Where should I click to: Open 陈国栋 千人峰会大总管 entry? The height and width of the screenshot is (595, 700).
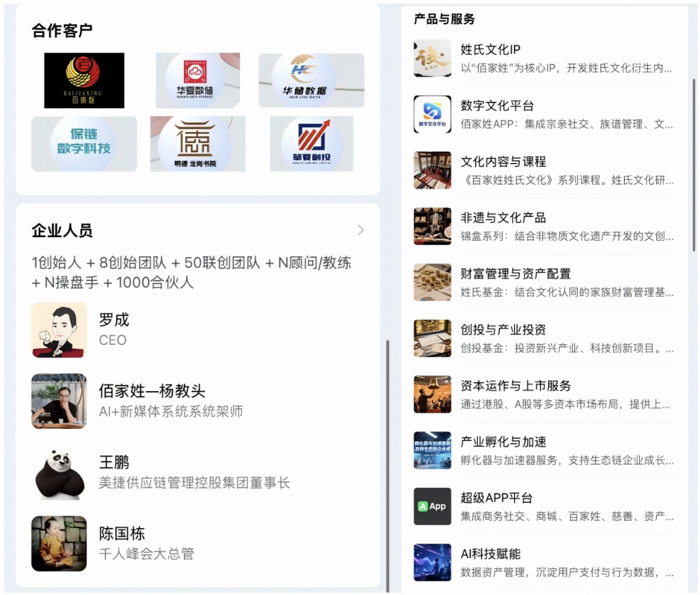(x=146, y=543)
